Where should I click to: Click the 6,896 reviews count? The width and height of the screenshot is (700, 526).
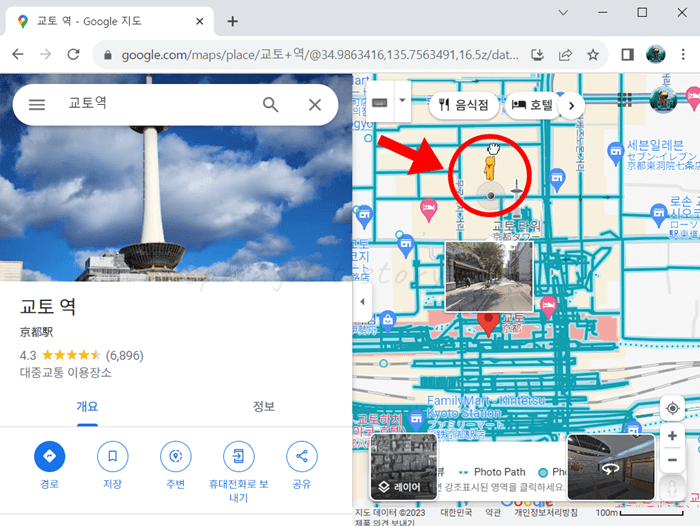click(x=125, y=355)
